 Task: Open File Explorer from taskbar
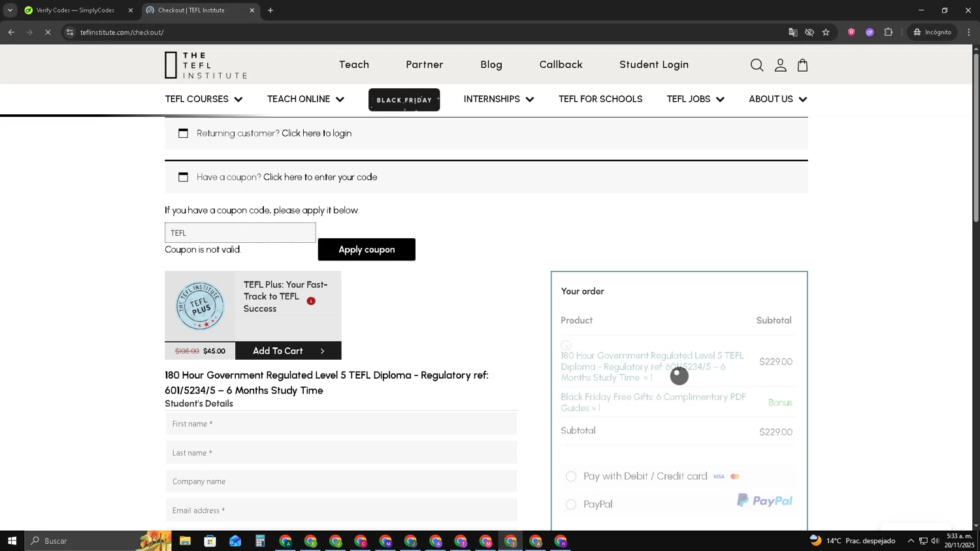[185, 541]
